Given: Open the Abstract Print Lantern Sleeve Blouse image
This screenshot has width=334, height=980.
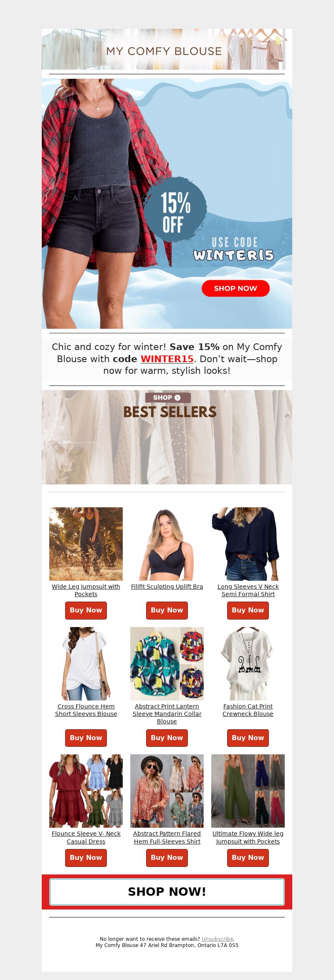Looking at the screenshot, I should (167, 664).
